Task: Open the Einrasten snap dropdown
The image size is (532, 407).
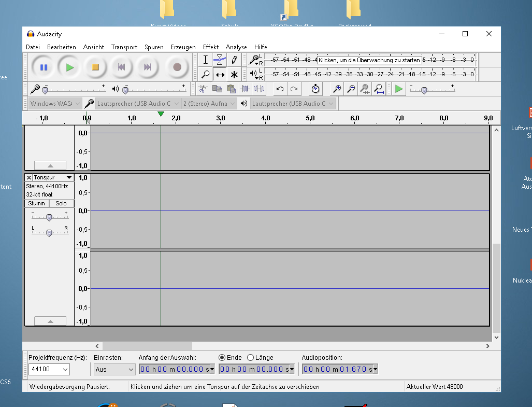Action: [114, 369]
